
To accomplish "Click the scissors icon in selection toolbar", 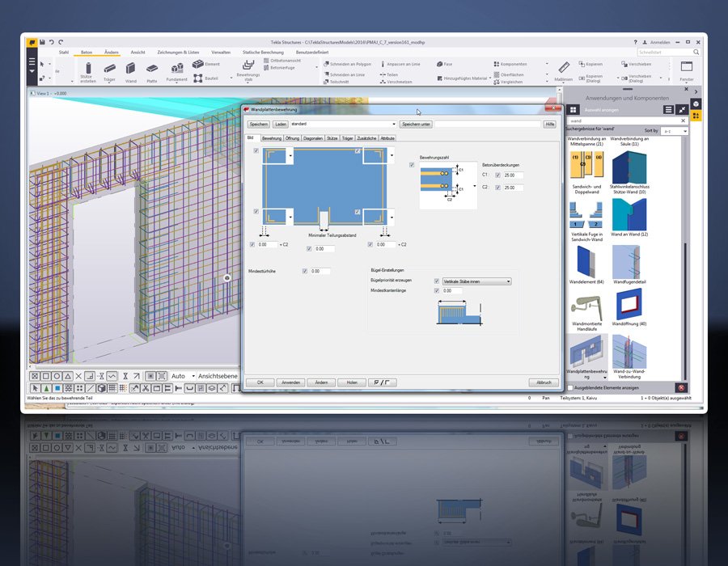I will coord(146,388).
